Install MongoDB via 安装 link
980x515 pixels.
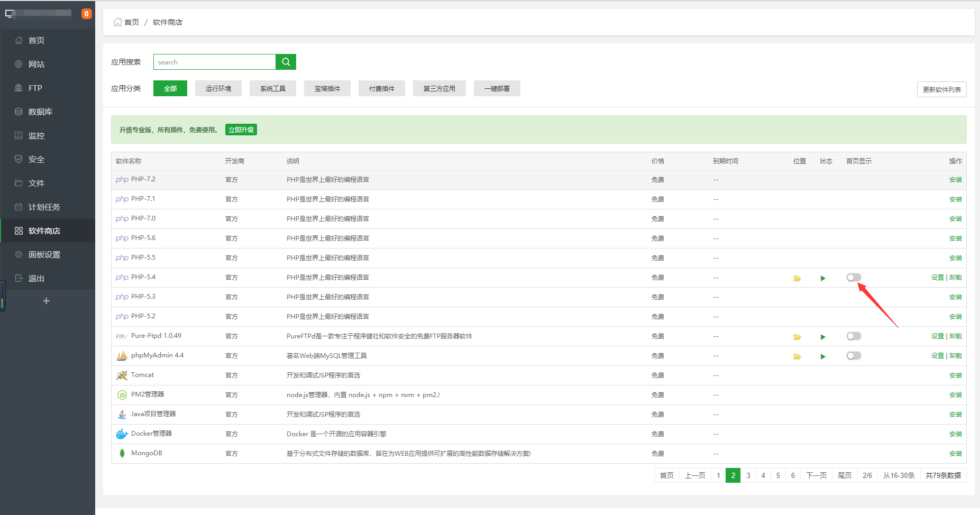[x=955, y=454]
